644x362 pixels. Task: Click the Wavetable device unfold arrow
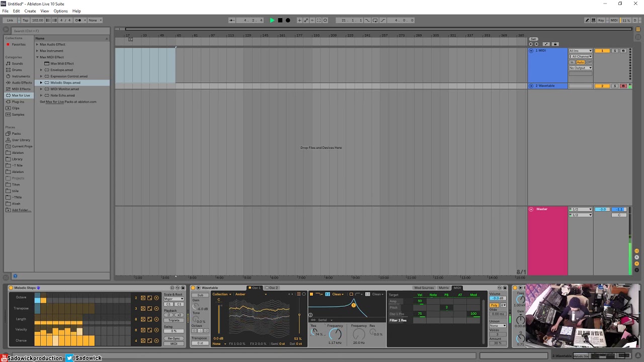click(198, 288)
